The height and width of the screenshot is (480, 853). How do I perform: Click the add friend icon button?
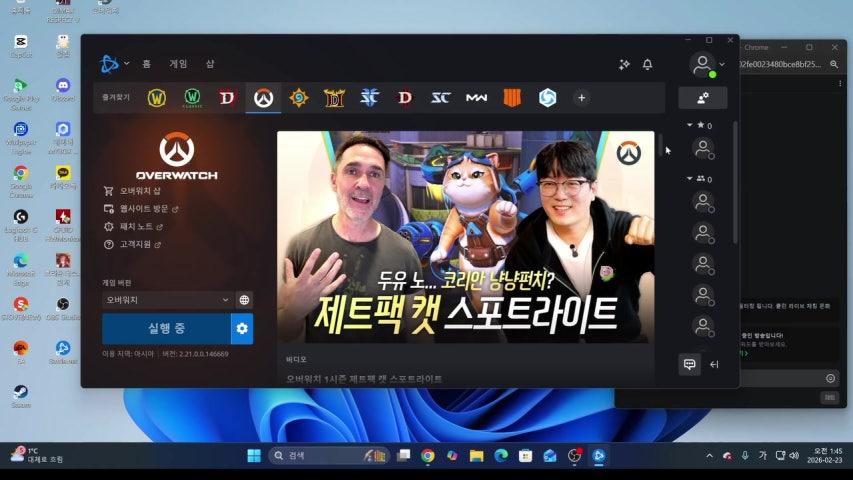point(703,98)
